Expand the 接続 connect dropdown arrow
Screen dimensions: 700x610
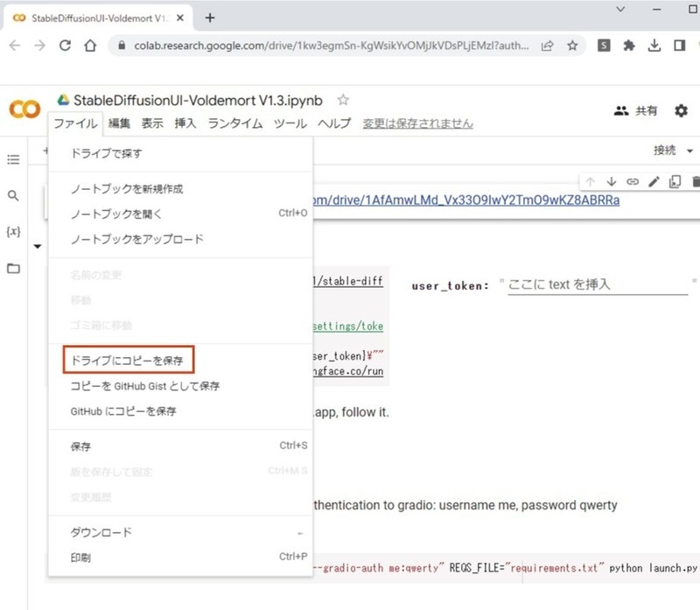689,151
